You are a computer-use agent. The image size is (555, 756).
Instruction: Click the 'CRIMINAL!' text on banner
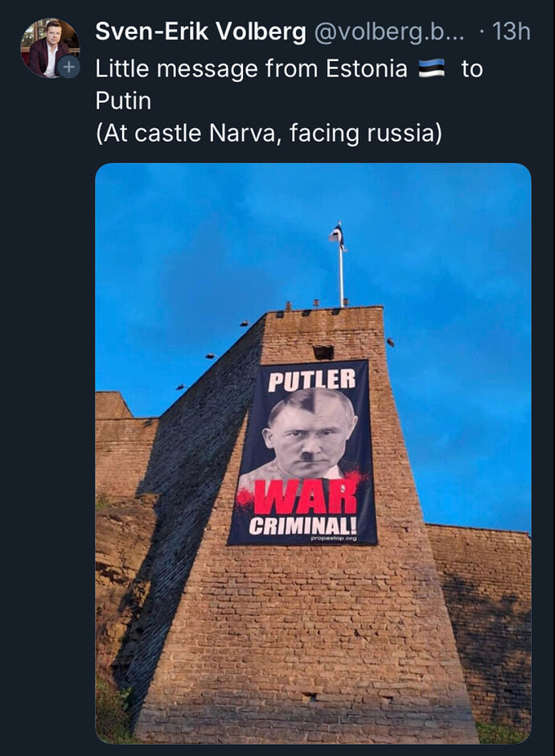[303, 525]
